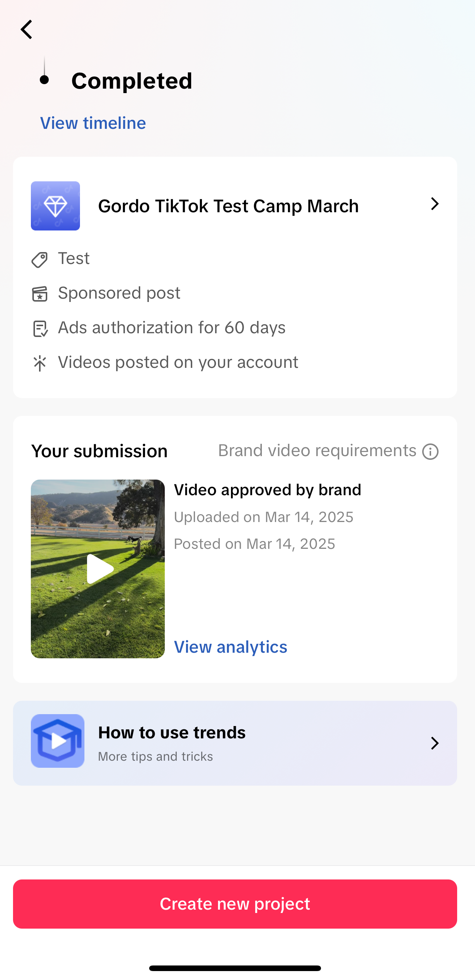The image size is (475, 980).
Task: Tap the Sponsored post icon
Action: point(39,294)
